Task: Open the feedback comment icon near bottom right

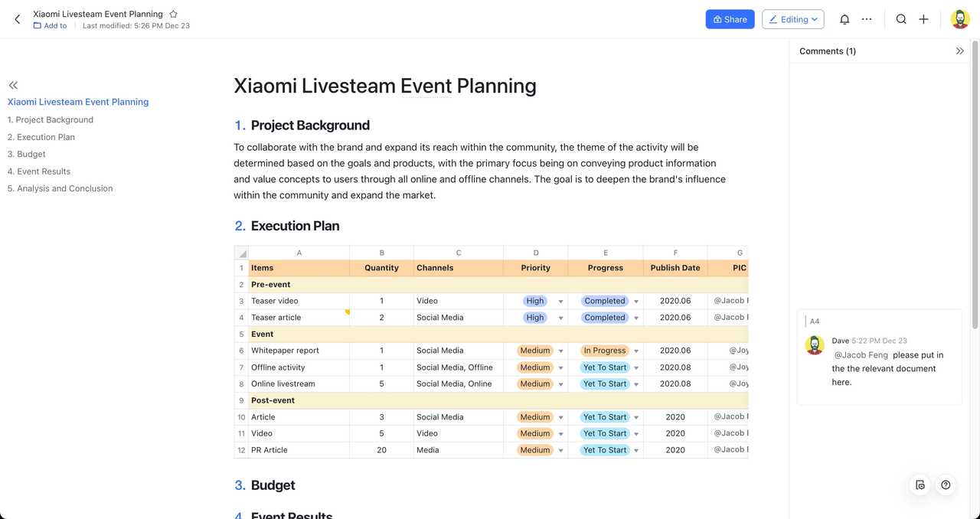Action: click(920, 485)
